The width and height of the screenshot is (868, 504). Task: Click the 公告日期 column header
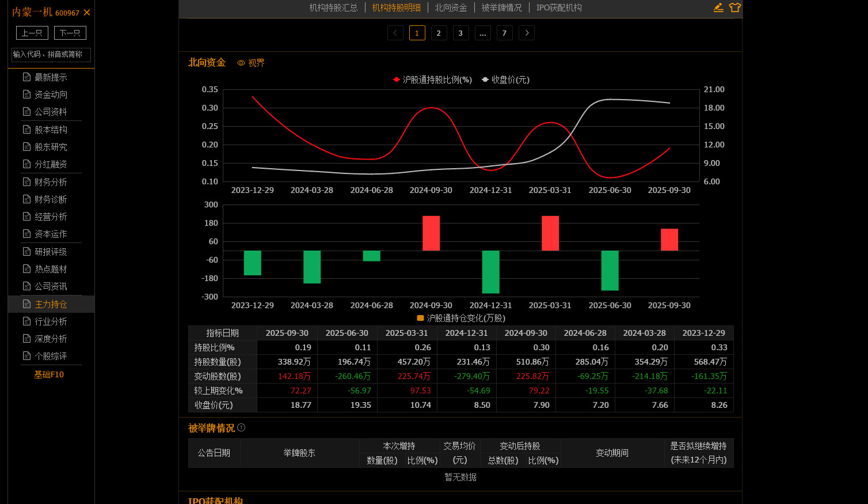(214, 453)
